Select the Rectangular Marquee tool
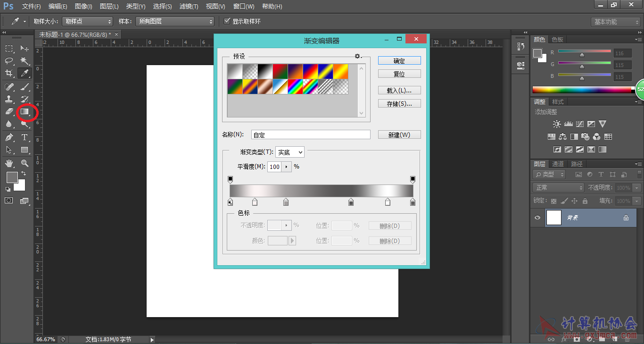The image size is (644, 344). [x=9, y=48]
